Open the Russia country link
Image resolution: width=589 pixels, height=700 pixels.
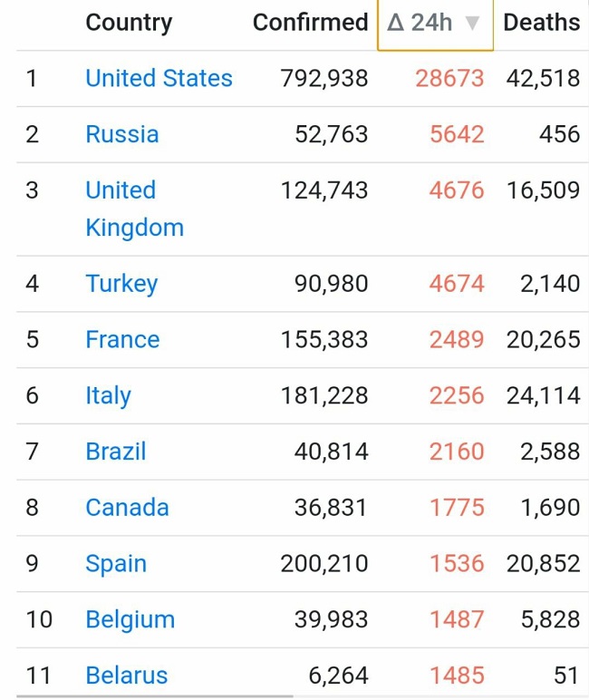(122, 134)
